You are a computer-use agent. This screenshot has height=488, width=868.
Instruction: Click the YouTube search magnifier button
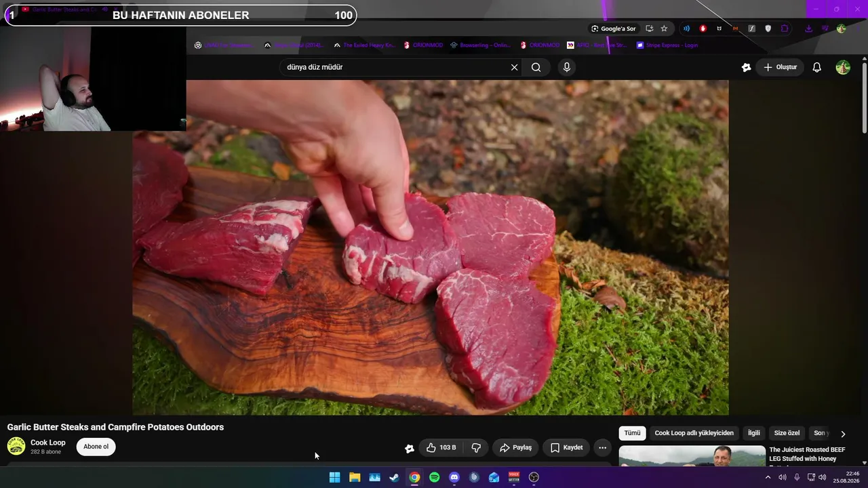536,67
